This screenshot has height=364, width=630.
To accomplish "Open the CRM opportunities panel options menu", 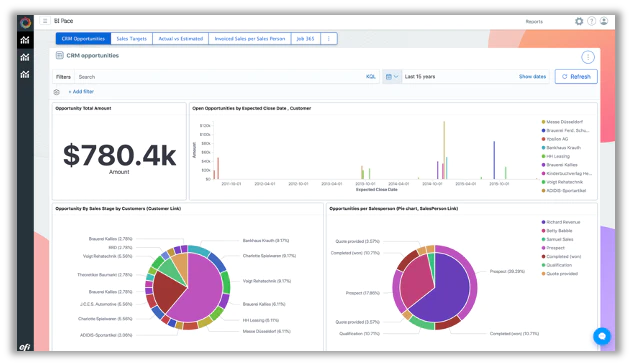I will (x=588, y=57).
